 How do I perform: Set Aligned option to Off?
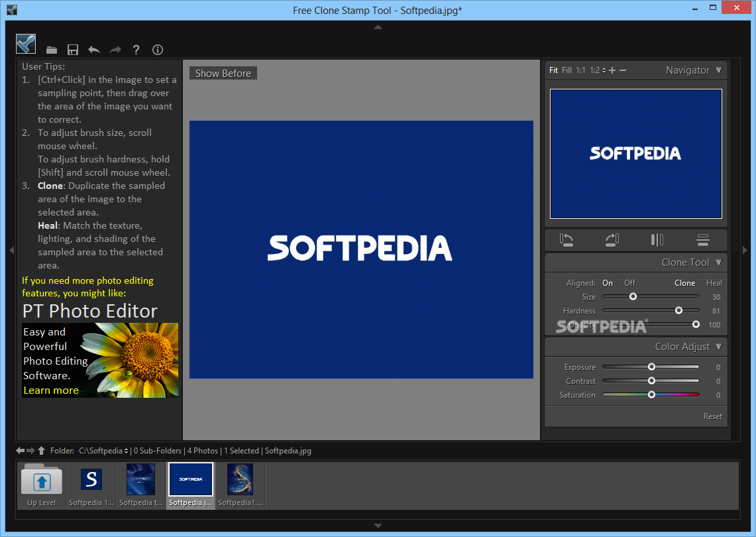coord(629,283)
